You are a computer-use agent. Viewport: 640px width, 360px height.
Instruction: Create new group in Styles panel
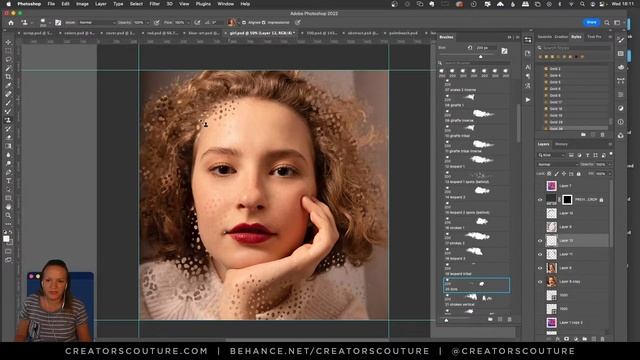click(583, 134)
